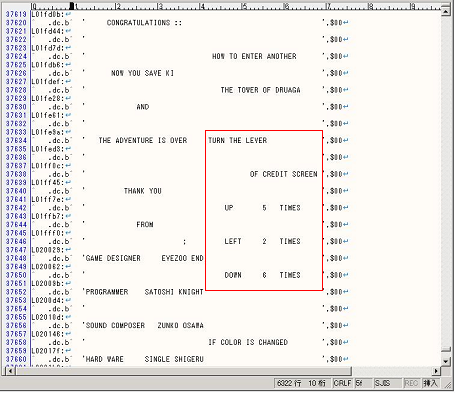
Task: Click the CRLF line-ending indicator in status bar
Action: coord(342,383)
